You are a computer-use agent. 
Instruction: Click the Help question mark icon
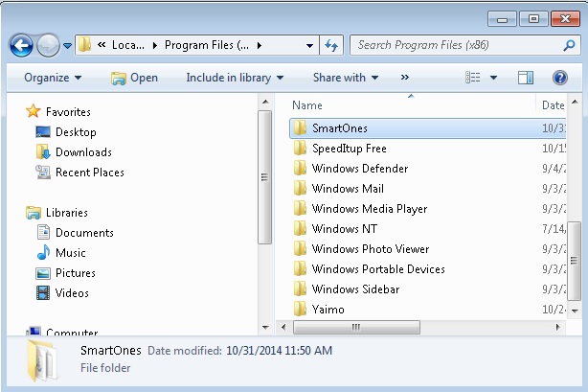[559, 78]
